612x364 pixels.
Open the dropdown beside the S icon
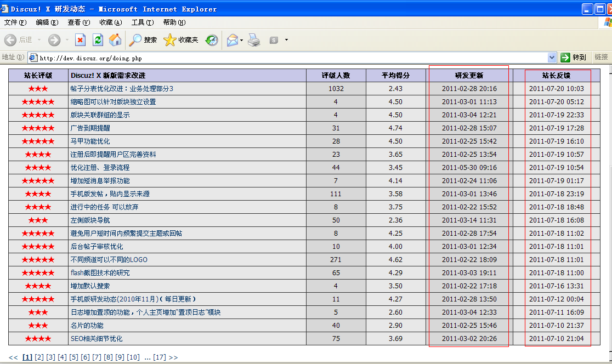pos(286,40)
